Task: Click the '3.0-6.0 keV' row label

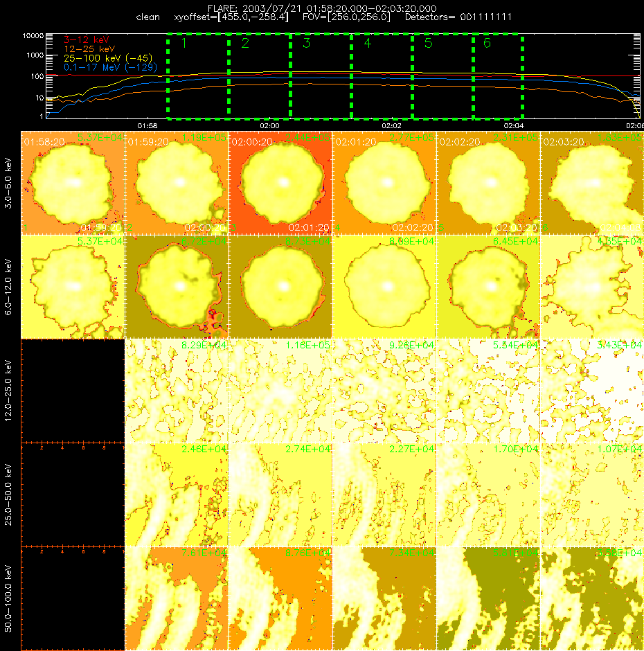Action: [x=8, y=183]
